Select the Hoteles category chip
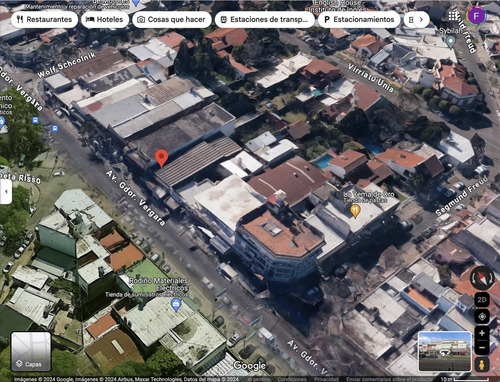The width and height of the screenshot is (500, 382). pyautogui.click(x=105, y=19)
